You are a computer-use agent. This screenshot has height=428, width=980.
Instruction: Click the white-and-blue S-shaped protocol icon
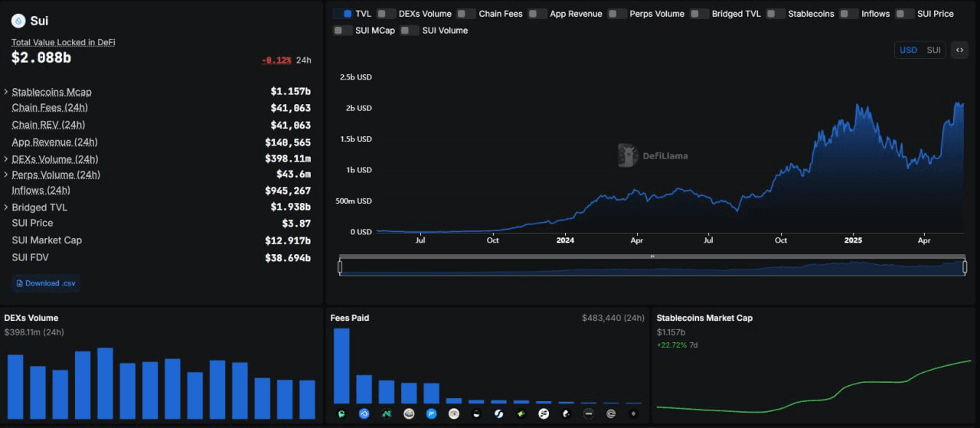pos(498,414)
